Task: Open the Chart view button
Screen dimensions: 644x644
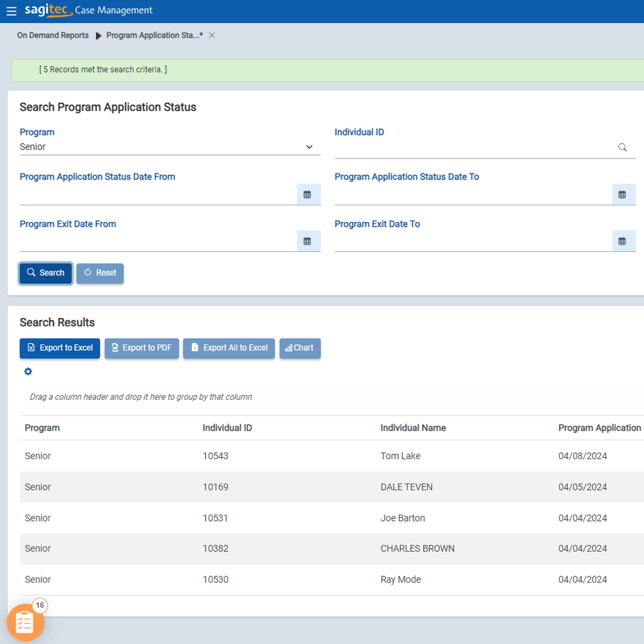Action: pyautogui.click(x=300, y=348)
